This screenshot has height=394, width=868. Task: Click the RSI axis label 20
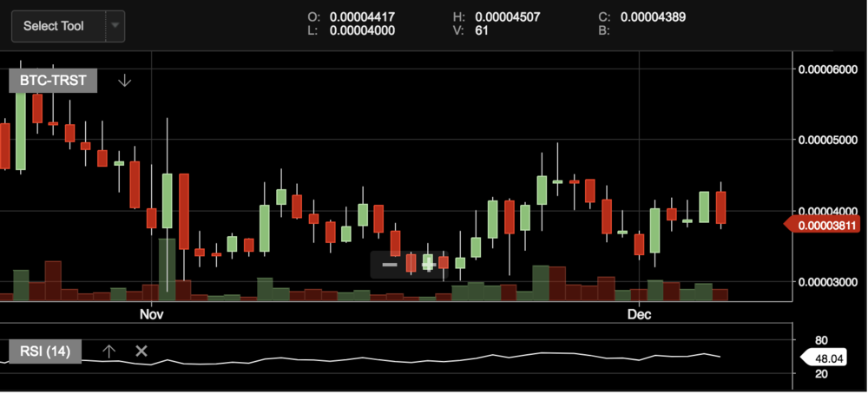(821, 374)
